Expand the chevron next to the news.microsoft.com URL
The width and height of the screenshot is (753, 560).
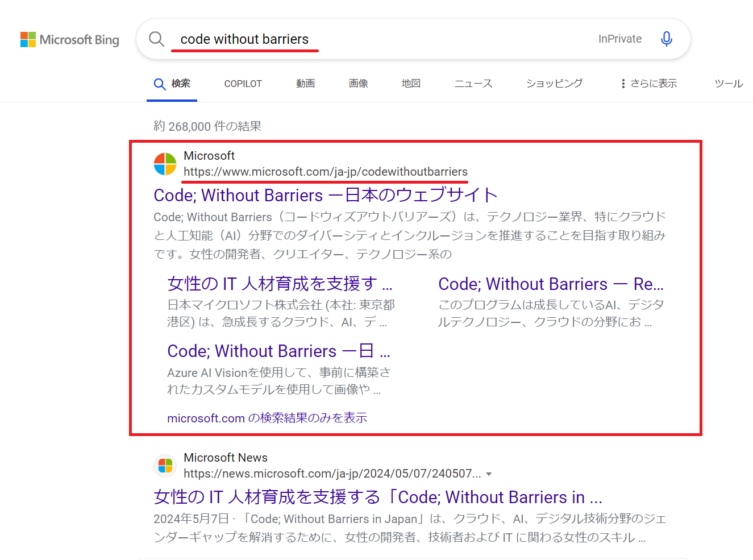[x=489, y=473]
